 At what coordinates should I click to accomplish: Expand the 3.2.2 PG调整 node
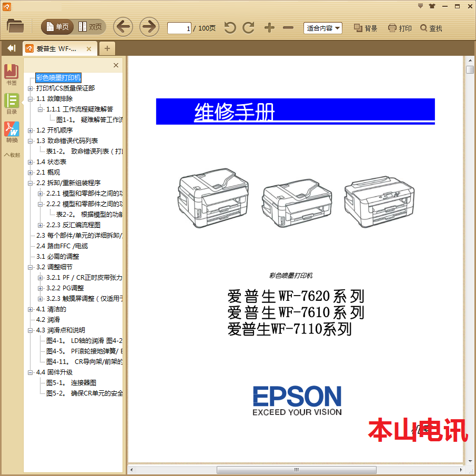point(40,288)
